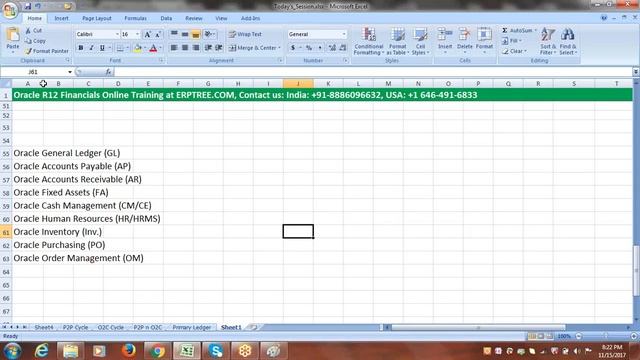
Task: Open the Format cells menu
Action: [484, 40]
